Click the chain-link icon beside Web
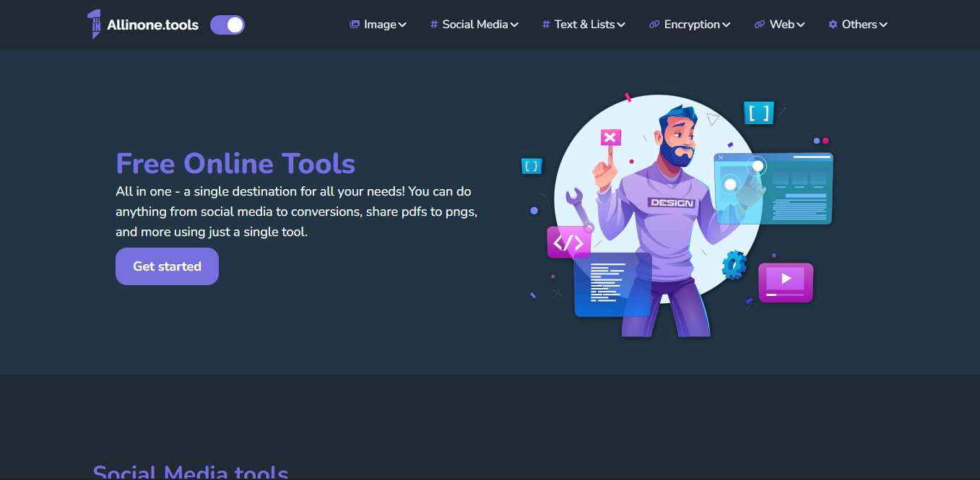This screenshot has width=980, height=480. pyautogui.click(x=760, y=25)
